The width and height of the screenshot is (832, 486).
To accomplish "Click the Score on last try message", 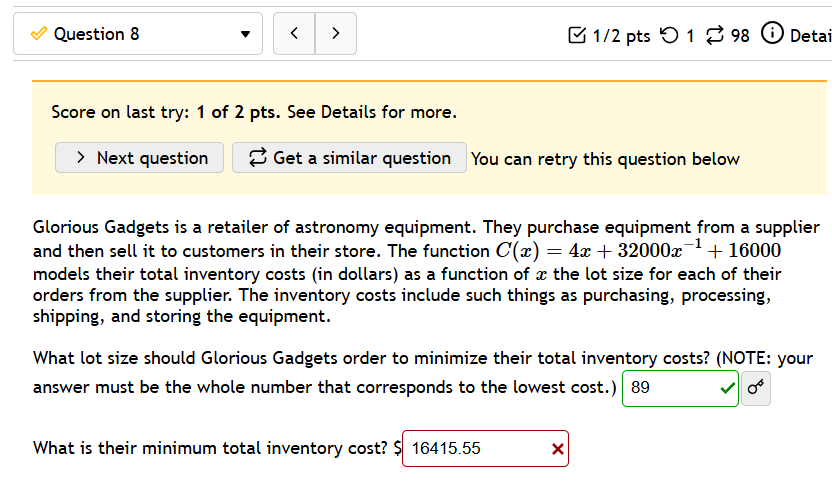I will 254,112.
